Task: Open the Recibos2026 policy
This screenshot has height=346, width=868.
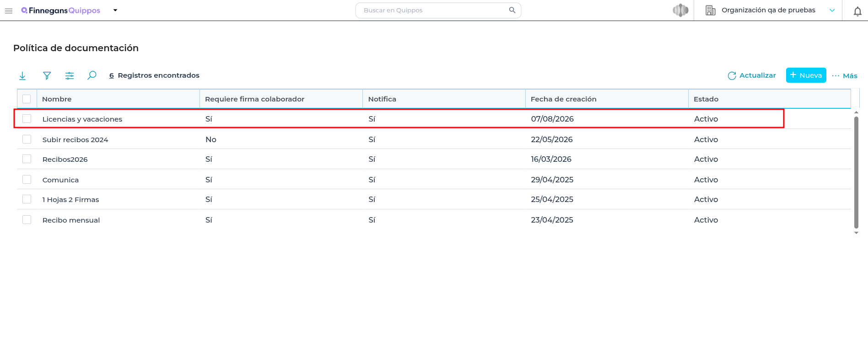Action: [x=65, y=159]
